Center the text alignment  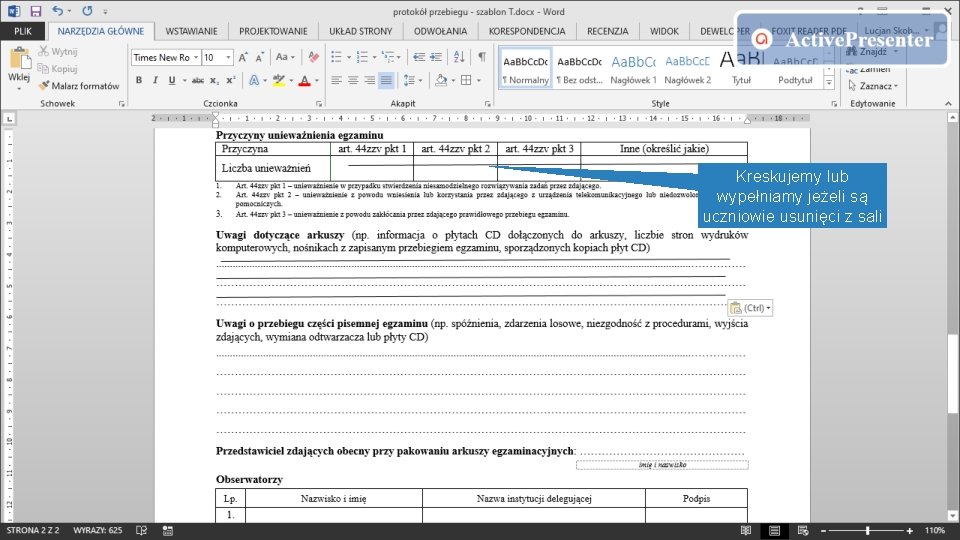tap(353, 80)
